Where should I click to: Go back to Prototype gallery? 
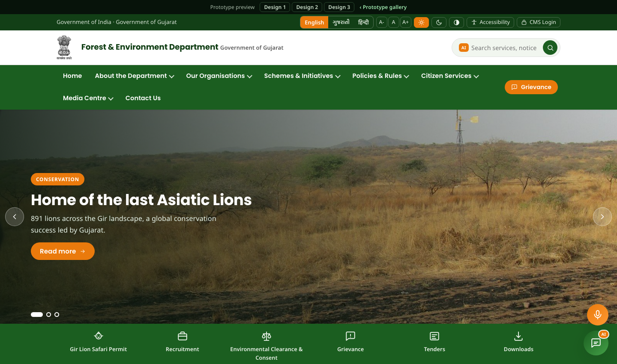pos(383,7)
